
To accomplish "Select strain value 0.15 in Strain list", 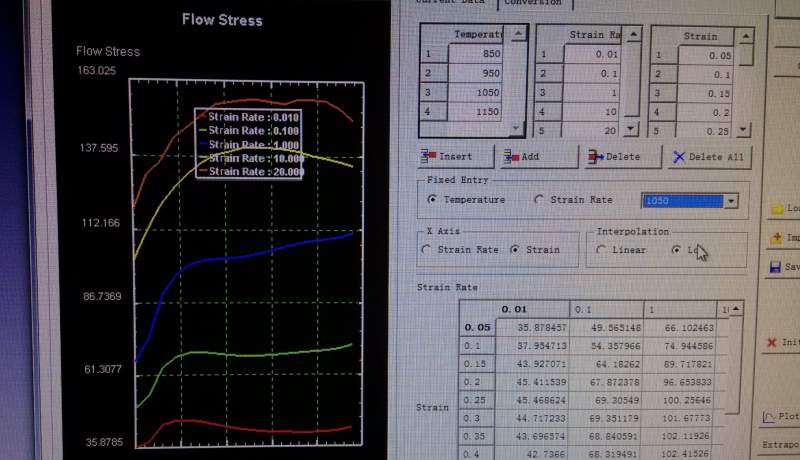I will [x=705, y=94].
